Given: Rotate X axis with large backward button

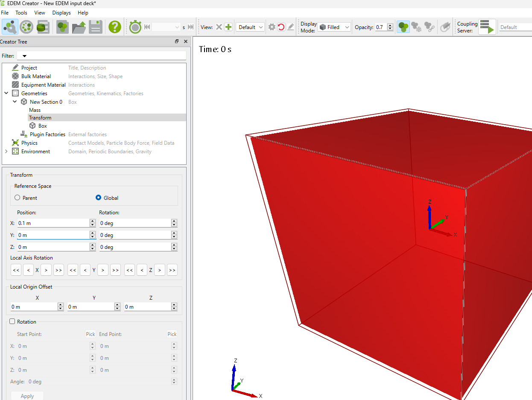Looking at the screenshot, I should pyautogui.click(x=16, y=270).
